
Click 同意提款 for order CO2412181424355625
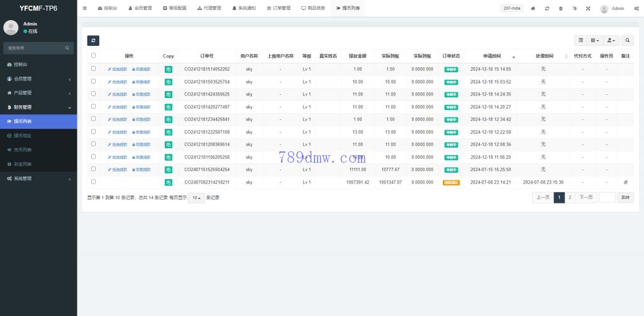coord(142,94)
